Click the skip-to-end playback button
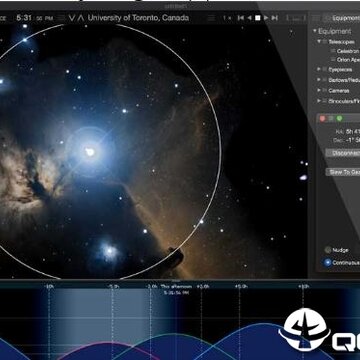Viewport: 360px width, 360px height. tap(275, 18)
